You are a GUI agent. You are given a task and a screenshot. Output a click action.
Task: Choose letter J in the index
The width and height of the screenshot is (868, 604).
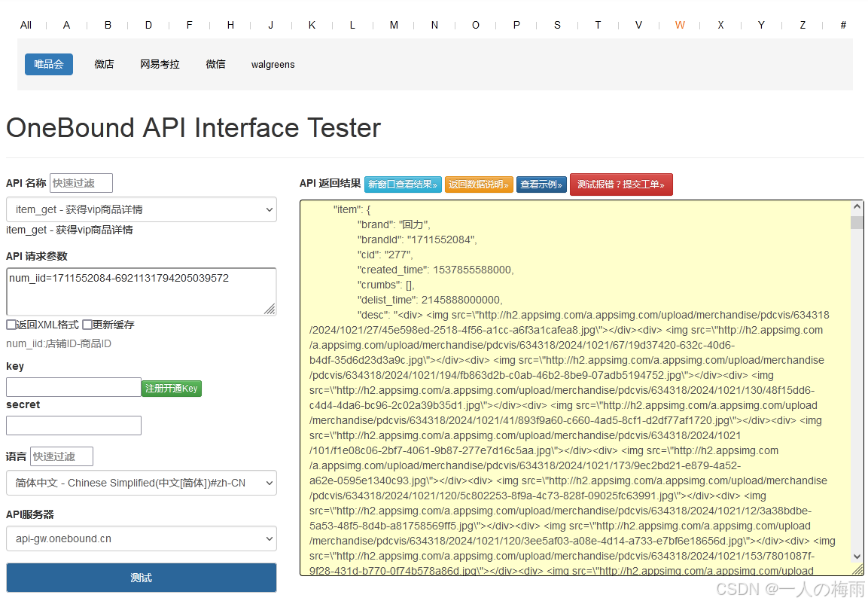click(x=271, y=25)
